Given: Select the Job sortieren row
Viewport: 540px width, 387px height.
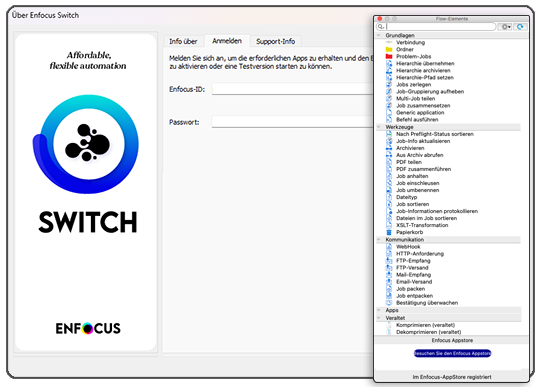Looking at the screenshot, I should 448,204.
